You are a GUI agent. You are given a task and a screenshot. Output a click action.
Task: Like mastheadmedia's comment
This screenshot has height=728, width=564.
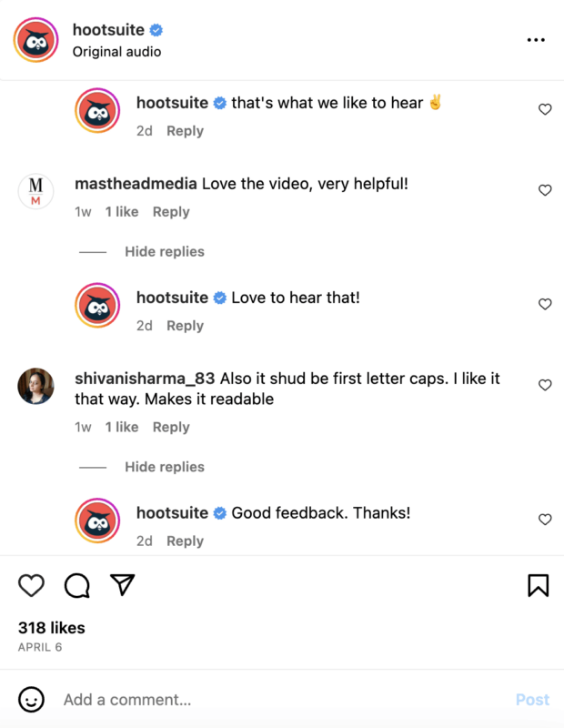(x=545, y=190)
